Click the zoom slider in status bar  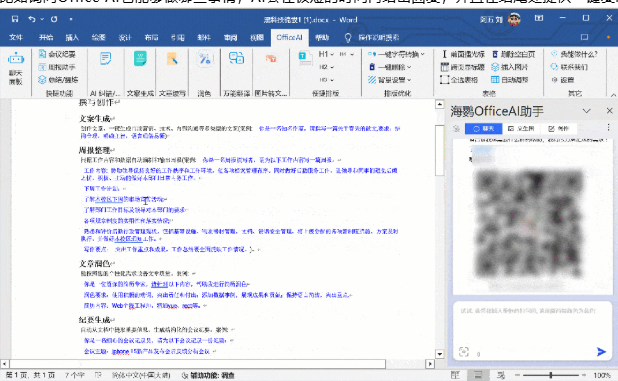tap(551, 375)
